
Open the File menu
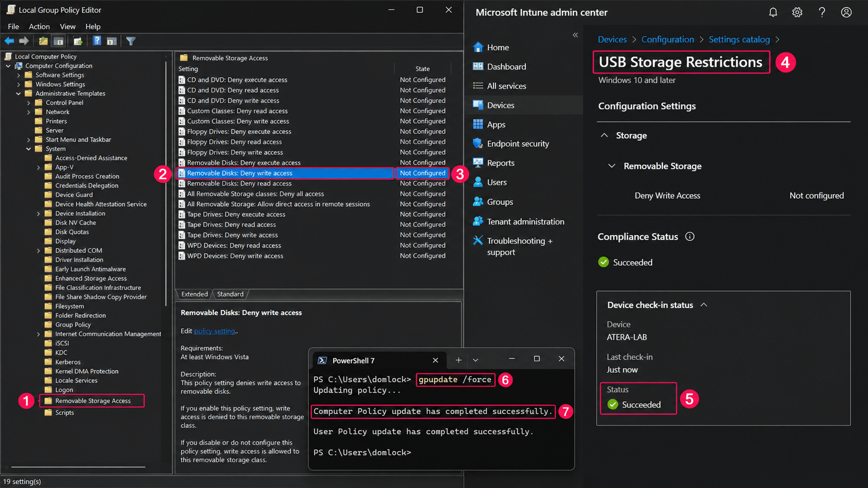(14, 27)
